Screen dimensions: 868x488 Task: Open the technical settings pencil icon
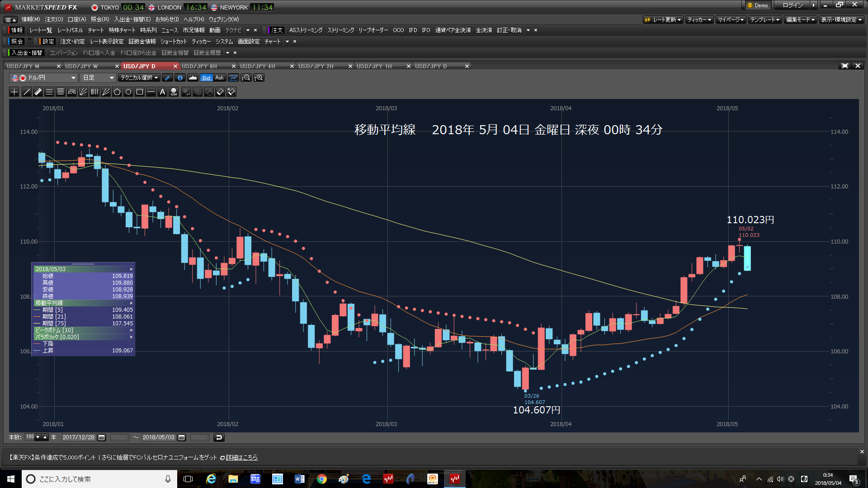(x=167, y=78)
